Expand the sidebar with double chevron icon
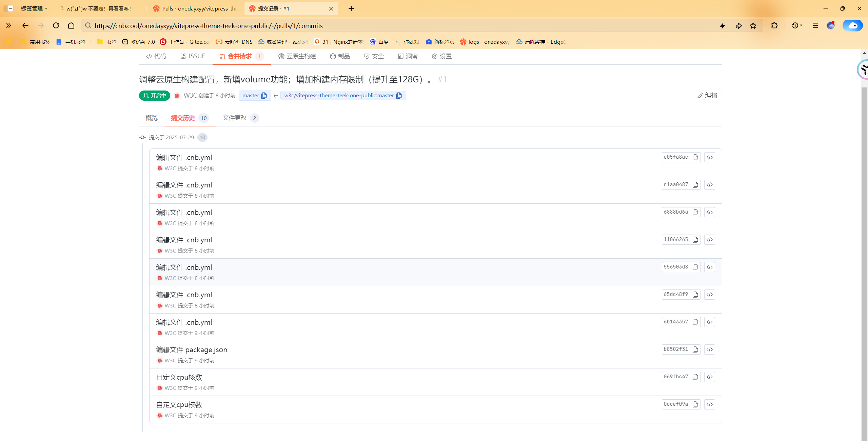This screenshot has width=868, height=441. click(8, 25)
